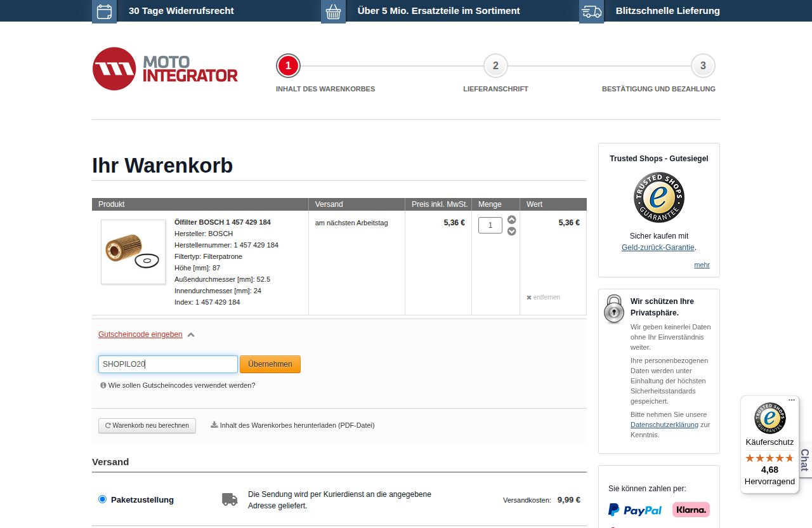This screenshot has height=528, width=812.
Task: Click the 'am nächsten Arbeitstag' shipping text
Action: pyautogui.click(x=351, y=223)
